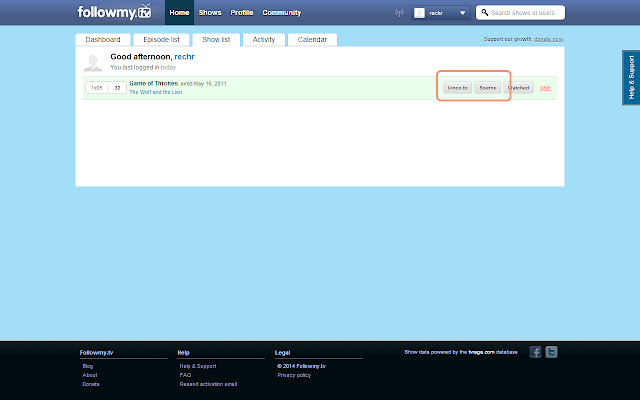The height and width of the screenshot is (400, 640).
Task: Switch to the Dashboard tab
Action: tap(103, 40)
